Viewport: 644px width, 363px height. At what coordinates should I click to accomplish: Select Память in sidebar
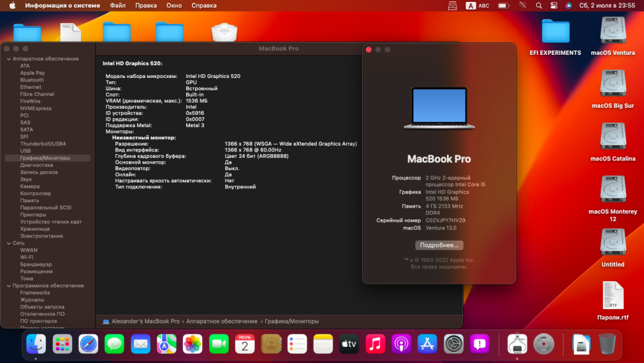[x=30, y=201]
